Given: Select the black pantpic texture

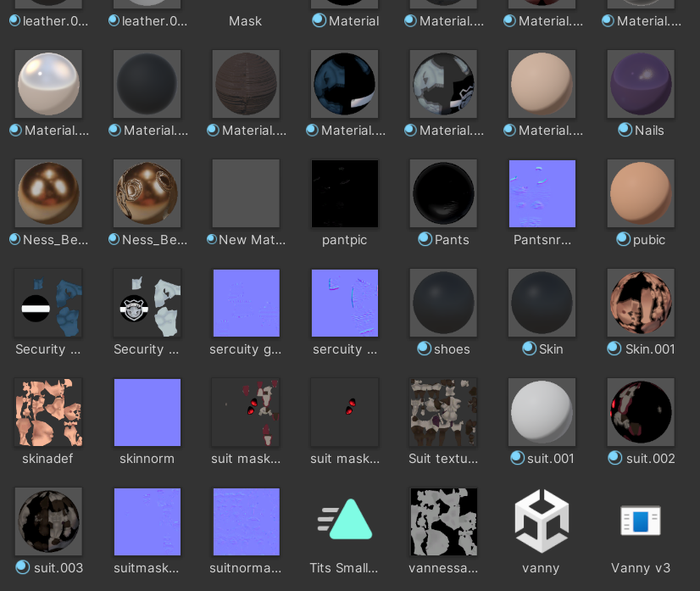Looking at the screenshot, I should [x=345, y=193].
